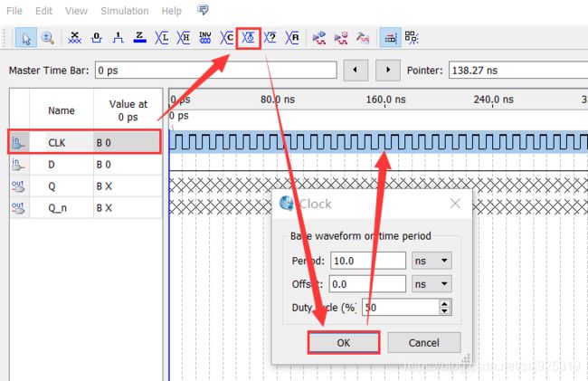Invert the selected waveform with INV
The width and height of the screenshot is (588, 381).
pos(204,37)
